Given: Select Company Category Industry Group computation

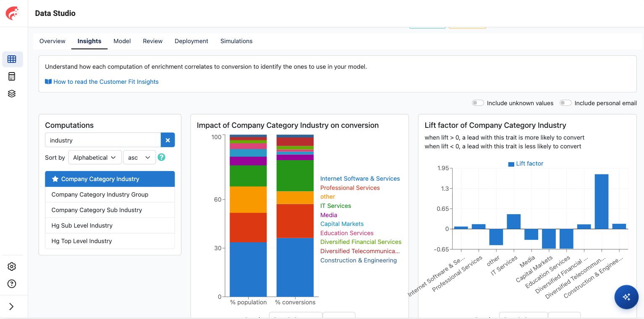Looking at the screenshot, I should coord(110,195).
